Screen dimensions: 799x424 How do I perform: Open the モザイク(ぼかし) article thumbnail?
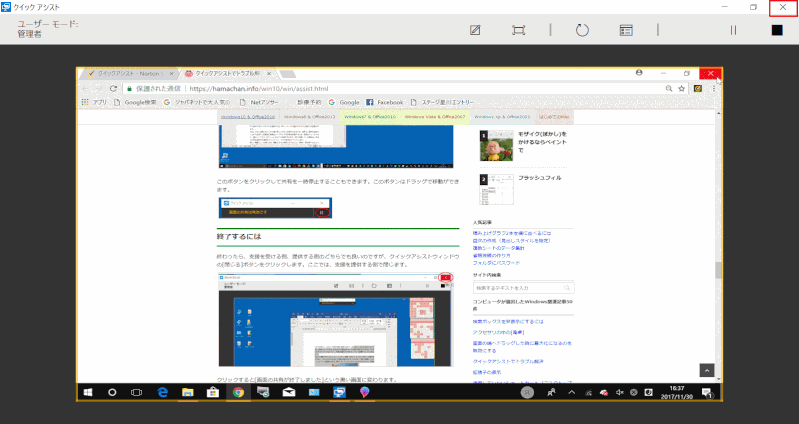(x=496, y=145)
